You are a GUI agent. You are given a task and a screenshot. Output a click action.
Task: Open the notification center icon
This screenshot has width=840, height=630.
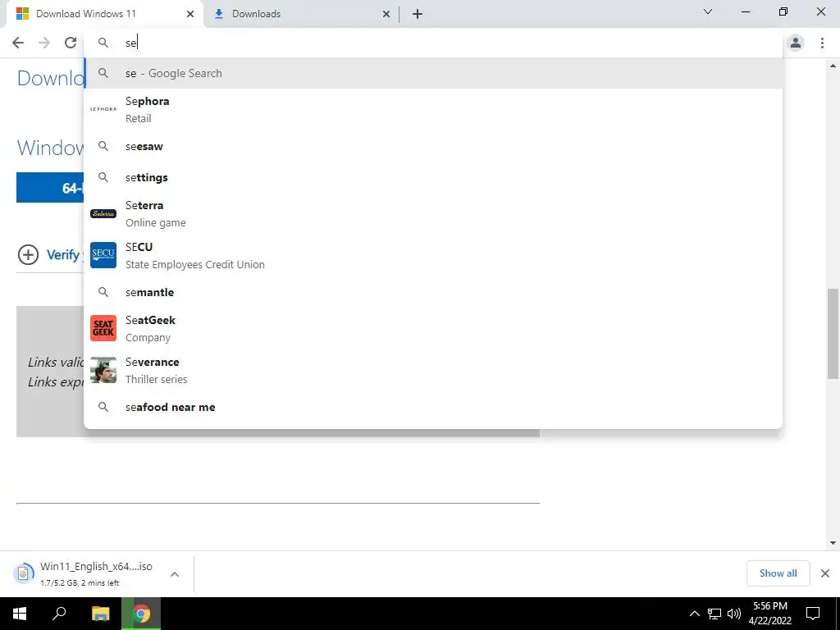tap(813, 614)
